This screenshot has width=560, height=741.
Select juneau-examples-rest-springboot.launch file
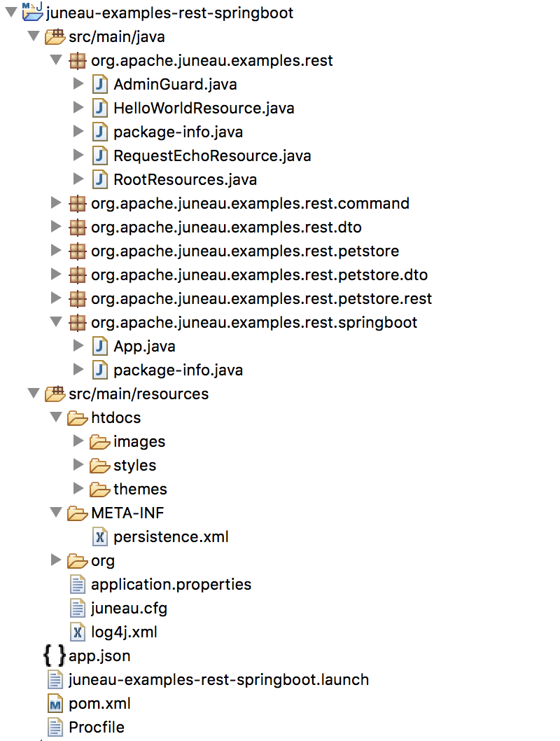(x=218, y=679)
